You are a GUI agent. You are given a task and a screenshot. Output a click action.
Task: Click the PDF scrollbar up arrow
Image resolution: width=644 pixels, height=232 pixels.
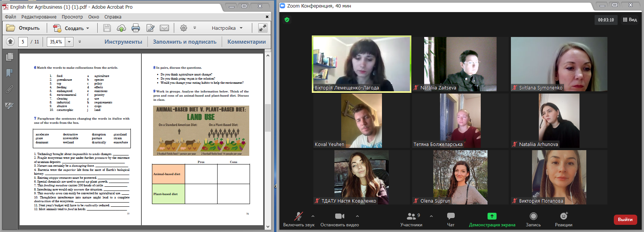point(268,55)
